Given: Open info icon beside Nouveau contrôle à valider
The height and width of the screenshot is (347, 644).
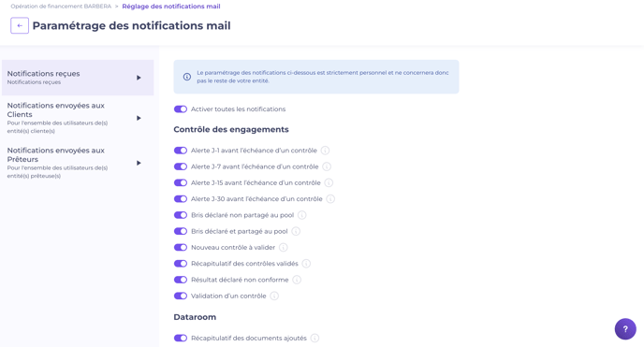Looking at the screenshot, I should coord(283,247).
